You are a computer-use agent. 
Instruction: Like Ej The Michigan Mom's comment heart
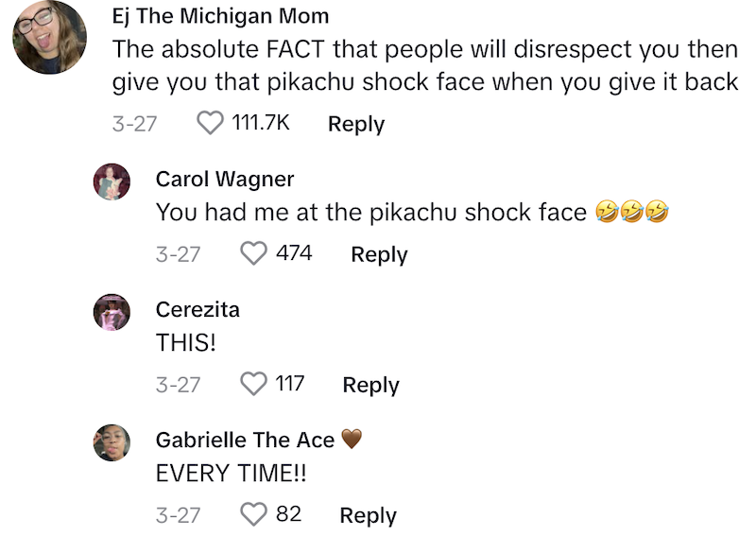point(210,123)
